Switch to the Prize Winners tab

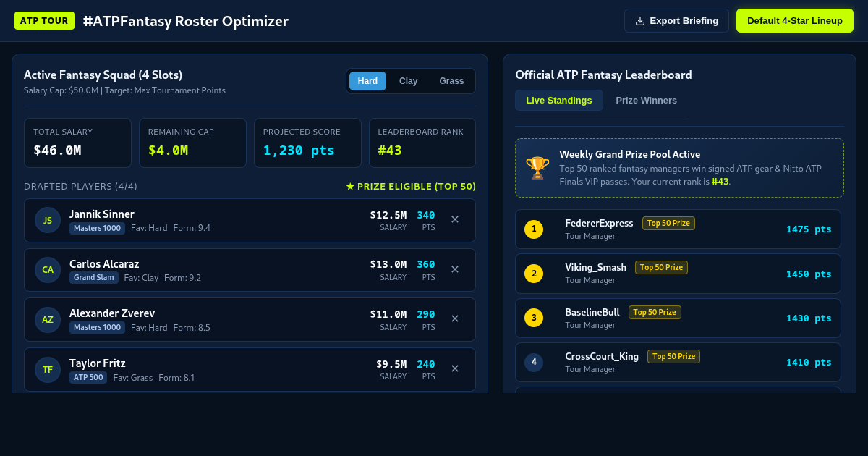[x=647, y=100]
